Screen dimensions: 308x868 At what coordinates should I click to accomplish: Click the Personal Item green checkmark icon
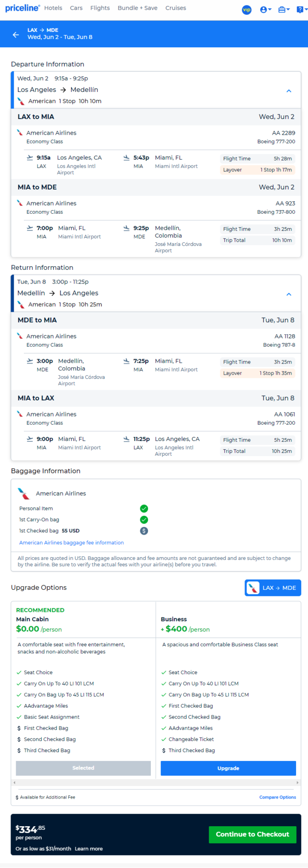(144, 508)
